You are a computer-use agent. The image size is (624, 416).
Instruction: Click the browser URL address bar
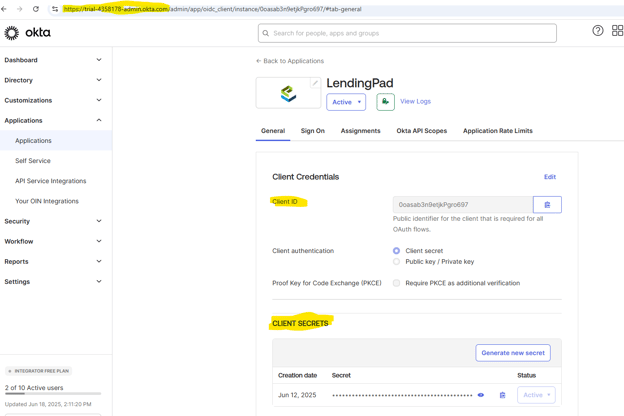coord(334,9)
